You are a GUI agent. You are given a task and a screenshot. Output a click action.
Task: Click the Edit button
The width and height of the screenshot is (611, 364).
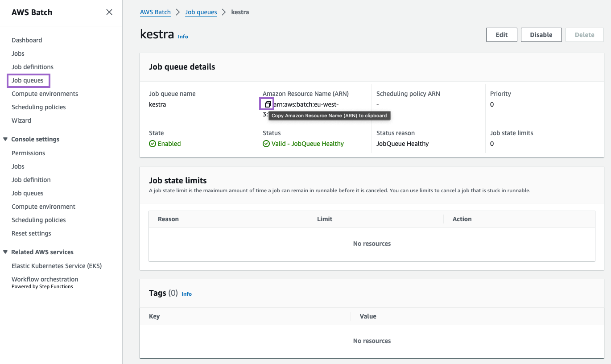tap(501, 35)
